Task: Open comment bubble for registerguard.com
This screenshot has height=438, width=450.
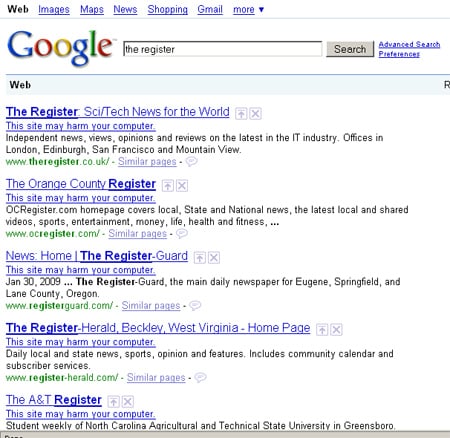Action: tap(195, 306)
